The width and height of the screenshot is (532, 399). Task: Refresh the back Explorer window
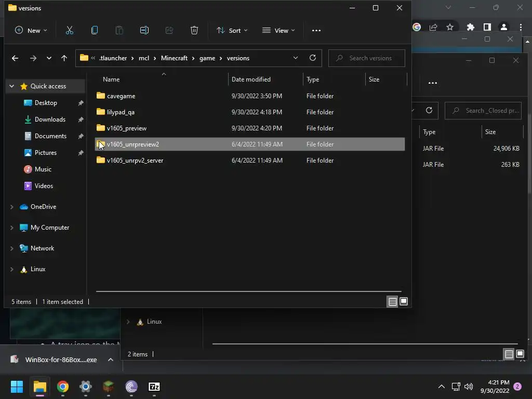pyautogui.click(x=429, y=110)
